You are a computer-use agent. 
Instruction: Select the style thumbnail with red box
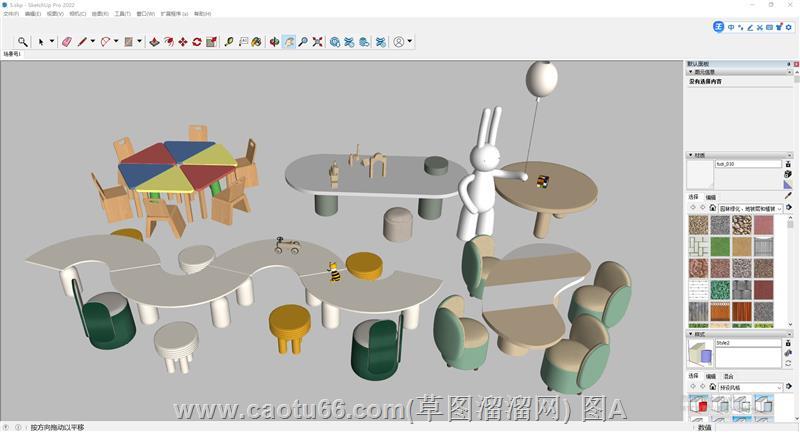click(x=698, y=405)
